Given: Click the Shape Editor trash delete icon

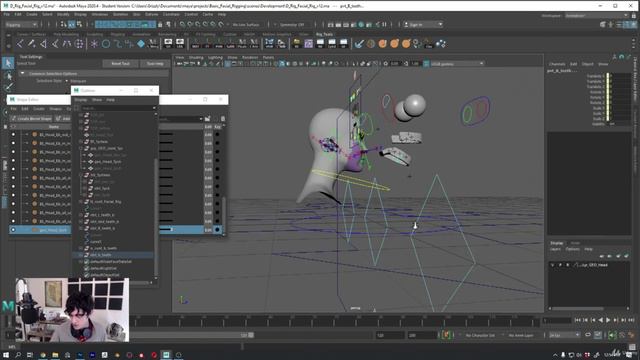Looking at the screenshot, I should [223, 119].
